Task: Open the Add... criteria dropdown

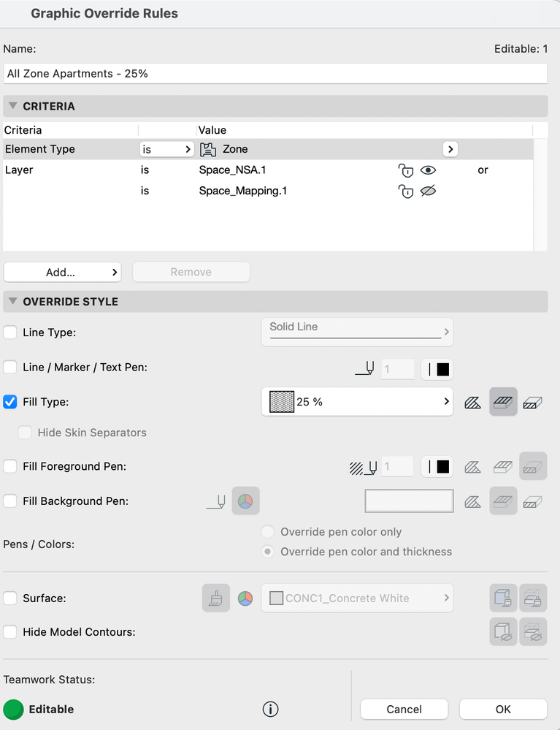Action: coord(62,272)
